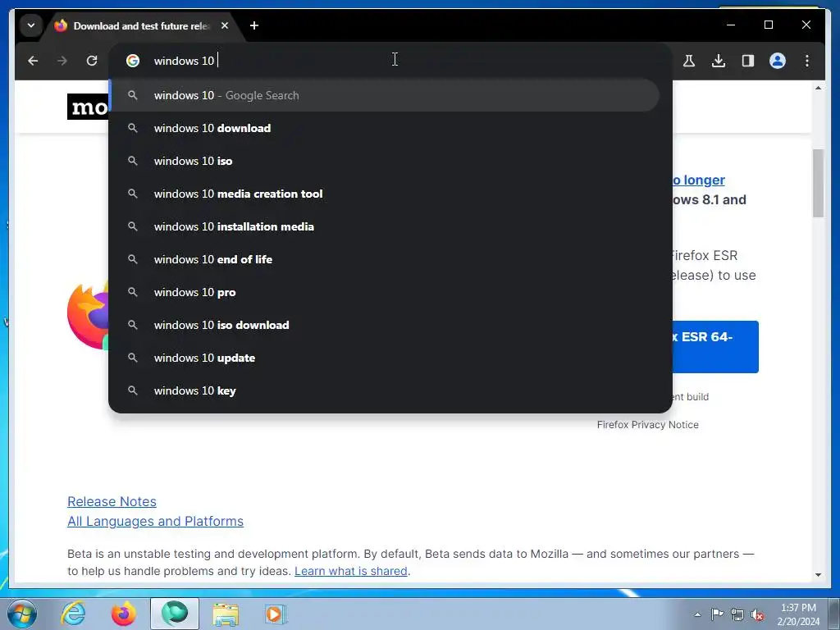Show hidden system tray icons

[x=697, y=614]
